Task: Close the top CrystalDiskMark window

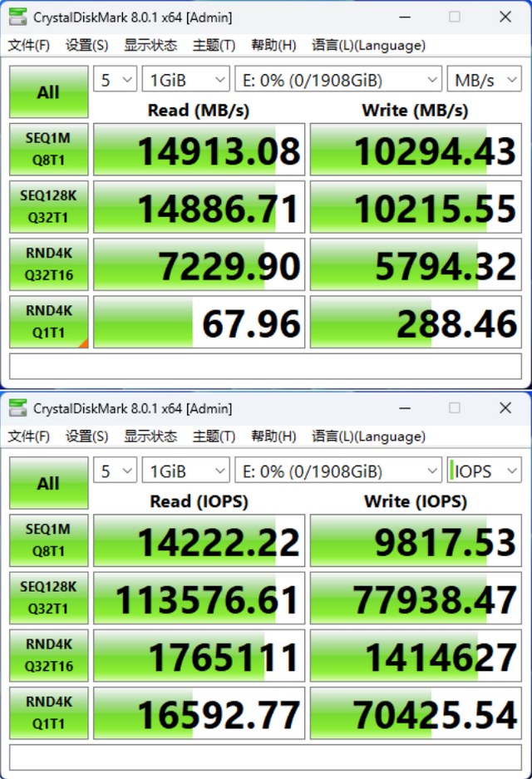Action: (505, 17)
